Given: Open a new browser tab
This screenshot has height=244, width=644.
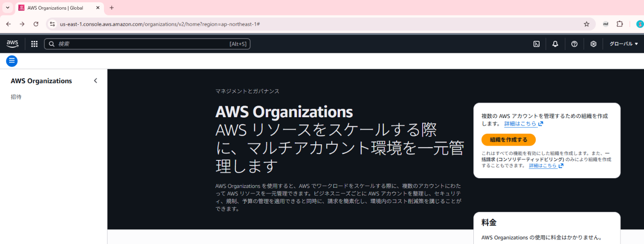Looking at the screenshot, I should 111,8.
